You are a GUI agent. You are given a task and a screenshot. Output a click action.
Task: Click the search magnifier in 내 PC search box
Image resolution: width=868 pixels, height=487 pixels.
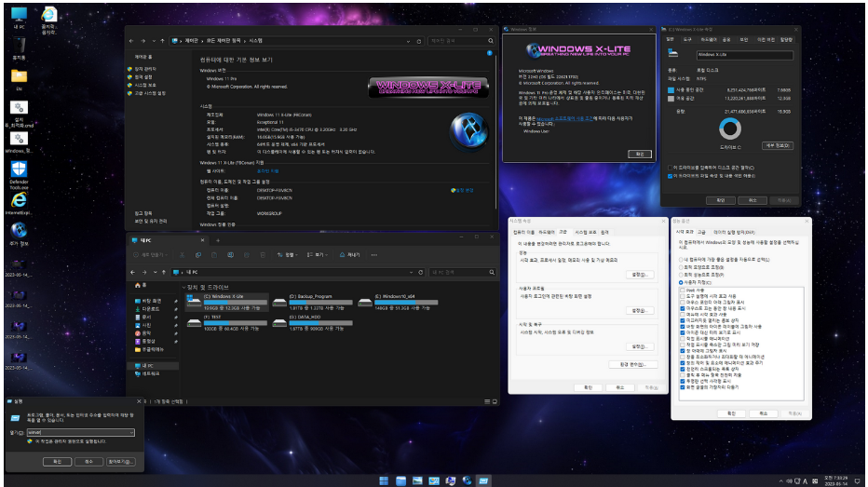pos(492,272)
